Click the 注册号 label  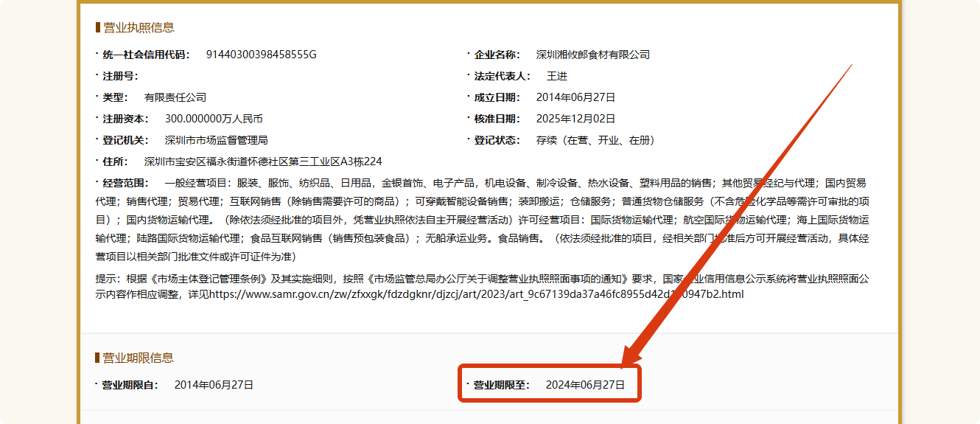pyautogui.click(x=120, y=76)
